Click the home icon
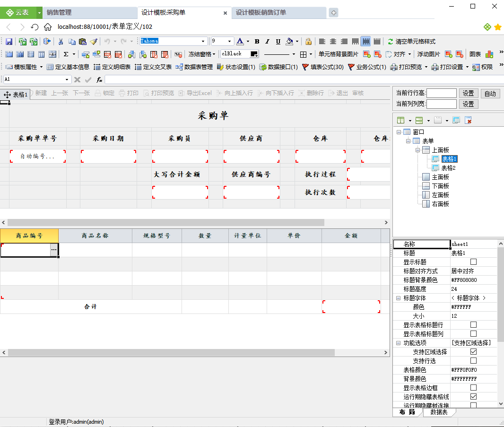The height and width of the screenshot is (427, 504). (x=48, y=27)
